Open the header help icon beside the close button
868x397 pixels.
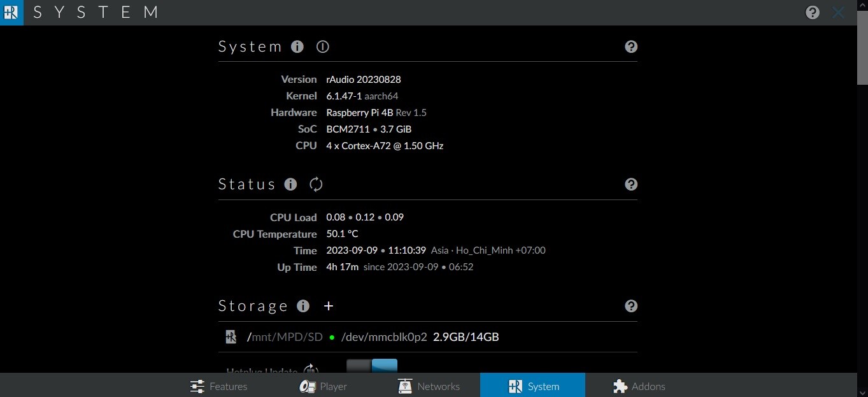coord(813,12)
